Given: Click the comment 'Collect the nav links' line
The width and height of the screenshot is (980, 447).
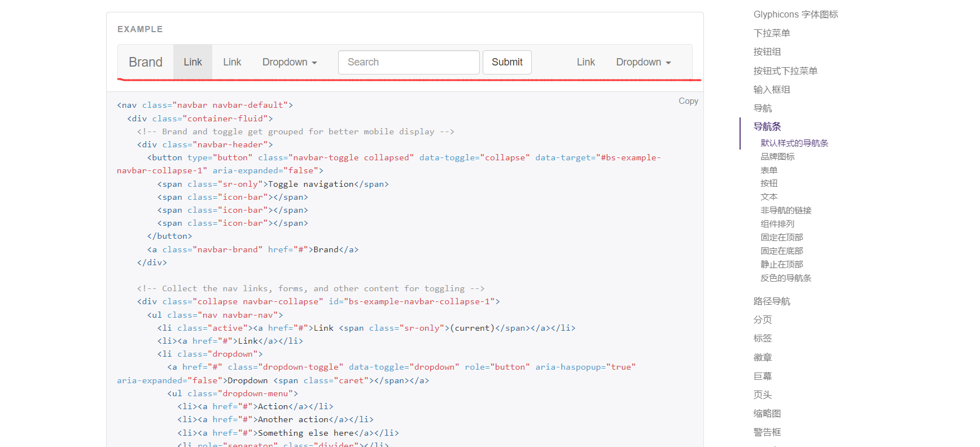Looking at the screenshot, I should pos(310,289).
